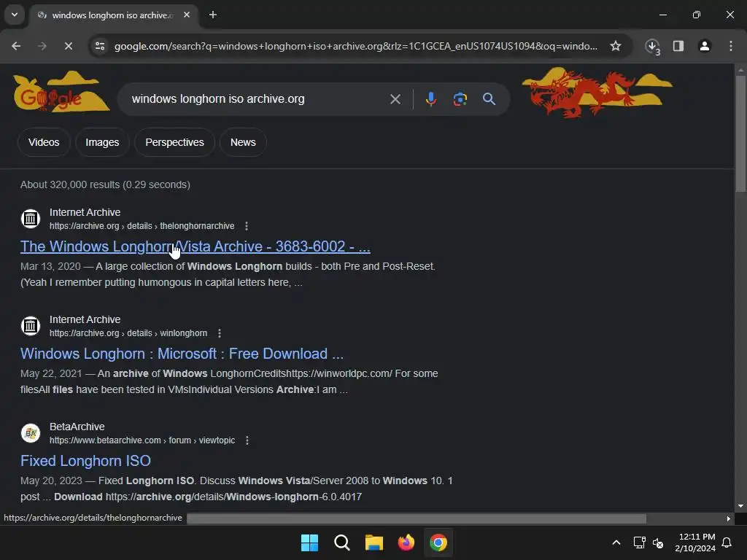Open network status in system tray

coord(639,542)
